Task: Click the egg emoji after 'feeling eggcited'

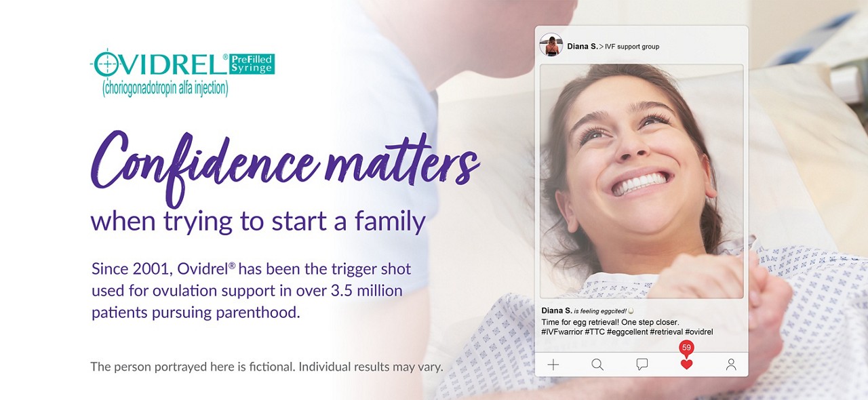Action: [631, 311]
